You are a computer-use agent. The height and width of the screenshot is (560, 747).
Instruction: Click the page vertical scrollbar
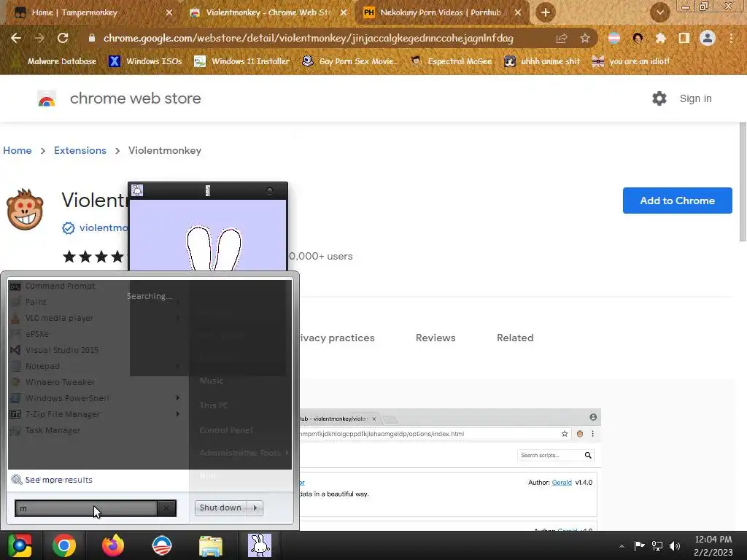tap(742, 181)
